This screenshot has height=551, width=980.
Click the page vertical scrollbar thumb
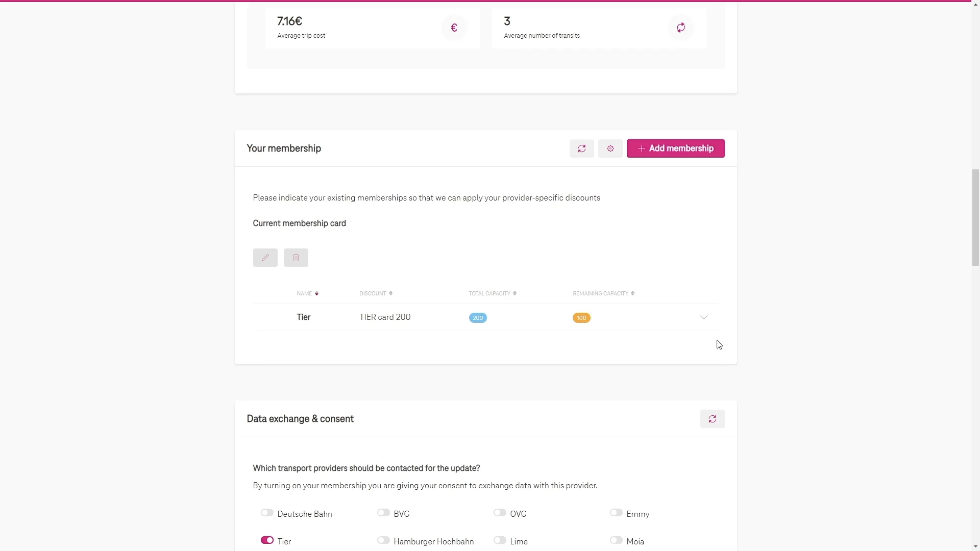[975, 218]
